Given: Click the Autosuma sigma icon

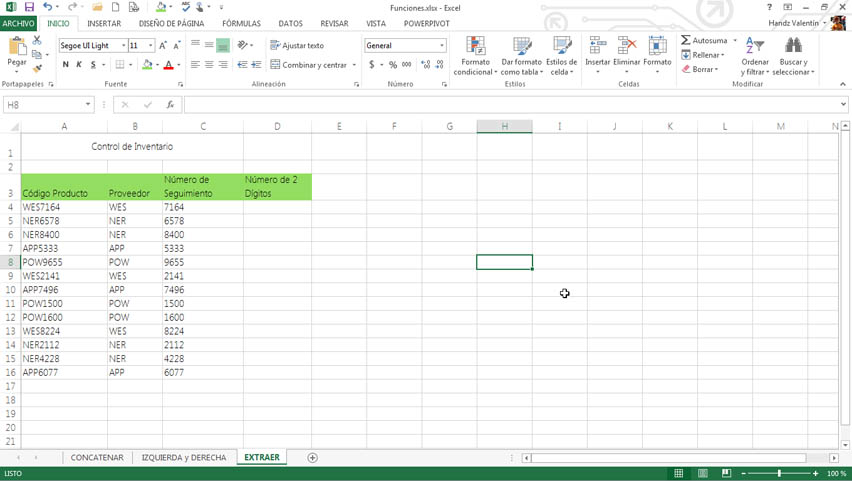Looking at the screenshot, I should [x=686, y=41].
